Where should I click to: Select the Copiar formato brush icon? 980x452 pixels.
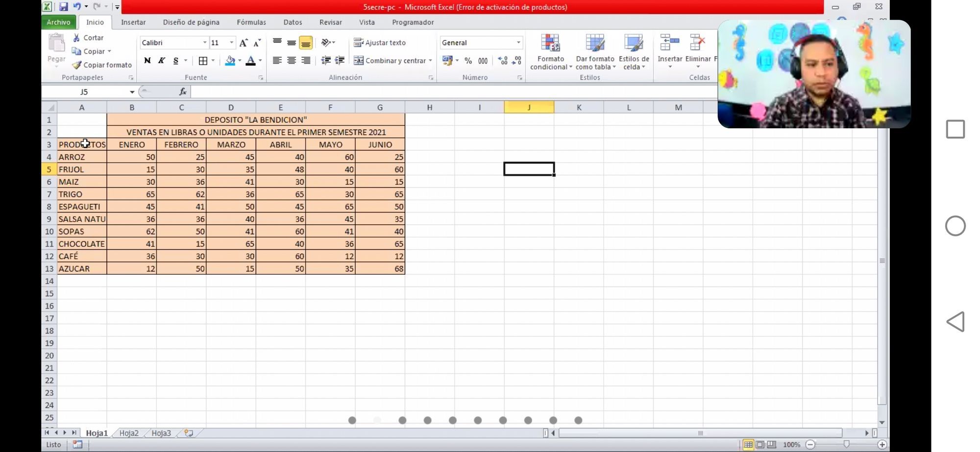(77, 65)
